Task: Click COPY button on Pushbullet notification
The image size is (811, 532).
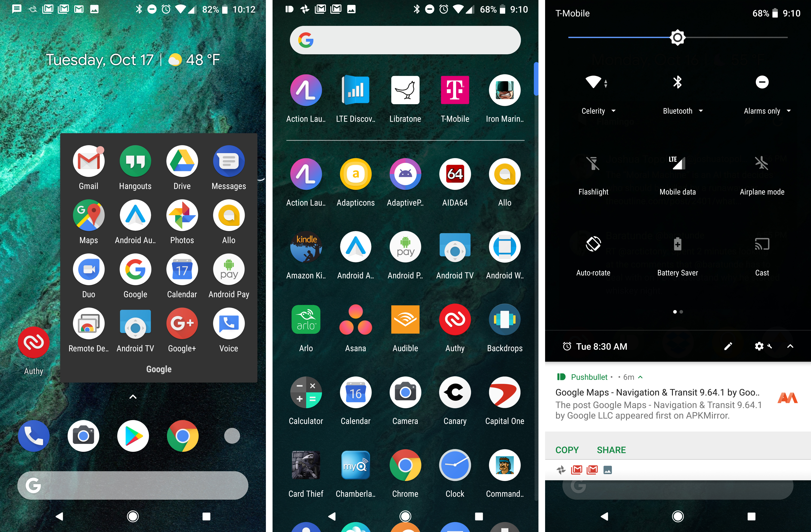Action: point(567,449)
